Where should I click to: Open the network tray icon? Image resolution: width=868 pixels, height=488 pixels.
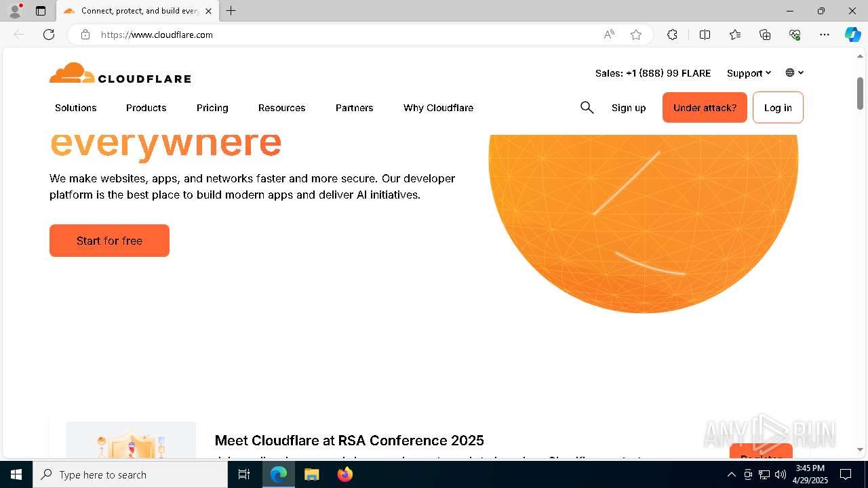coord(764,474)
